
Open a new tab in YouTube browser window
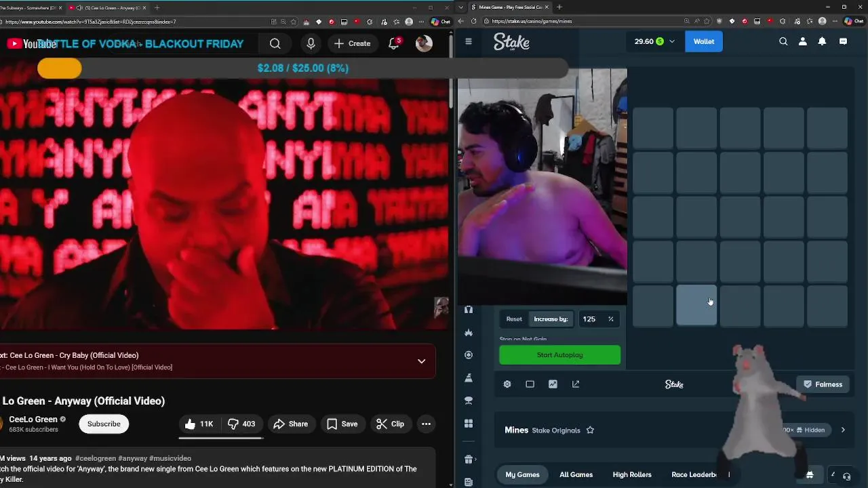(x=157, y=7)
